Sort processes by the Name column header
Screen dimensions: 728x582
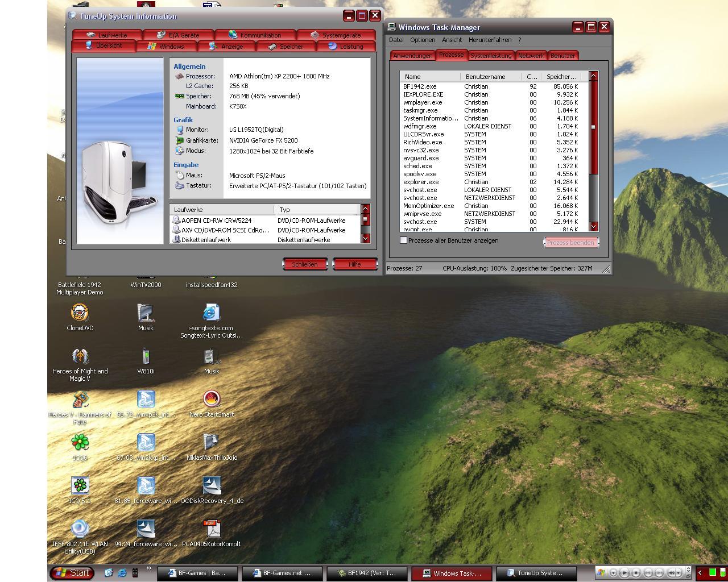(x=430, y=76)
